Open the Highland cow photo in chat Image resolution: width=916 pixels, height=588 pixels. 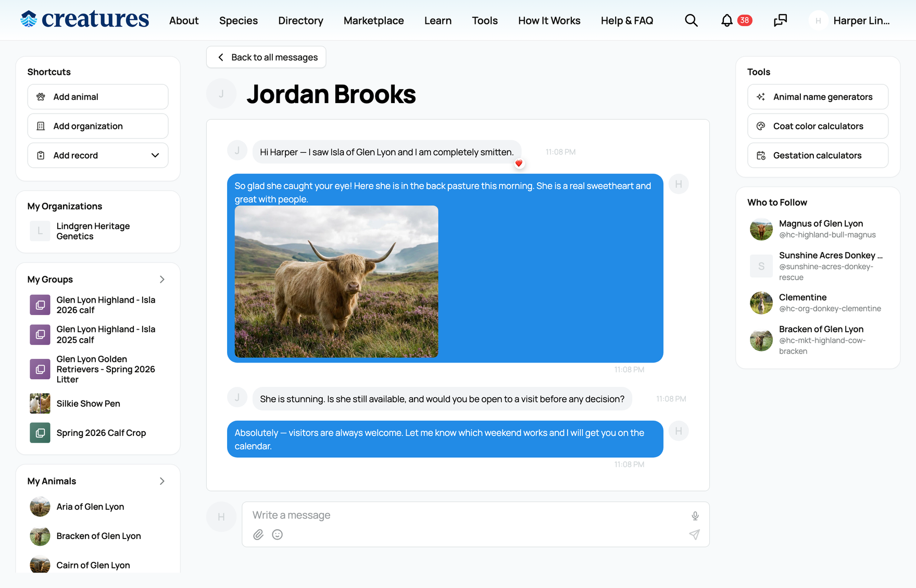tap(336, 282)
